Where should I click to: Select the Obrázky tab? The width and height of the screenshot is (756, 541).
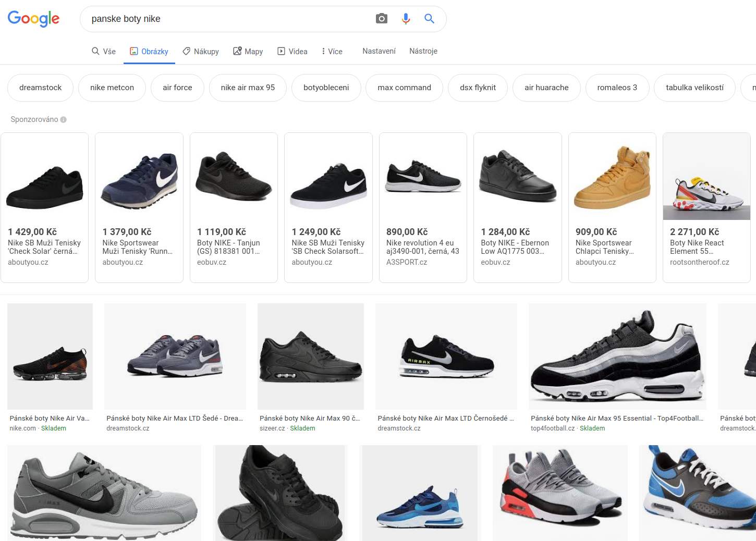point(149,51)
